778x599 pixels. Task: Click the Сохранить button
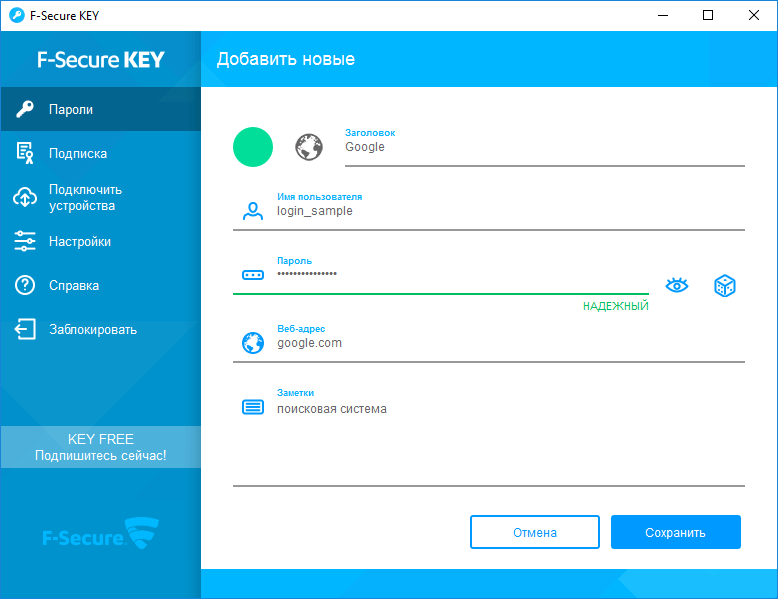[676, 532]
